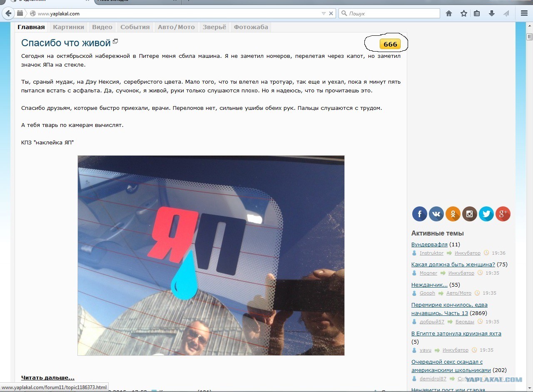Viewport: 533px width, 392px height.
Task: Open the Беседы forum link
Action: [x=464, y=322]
